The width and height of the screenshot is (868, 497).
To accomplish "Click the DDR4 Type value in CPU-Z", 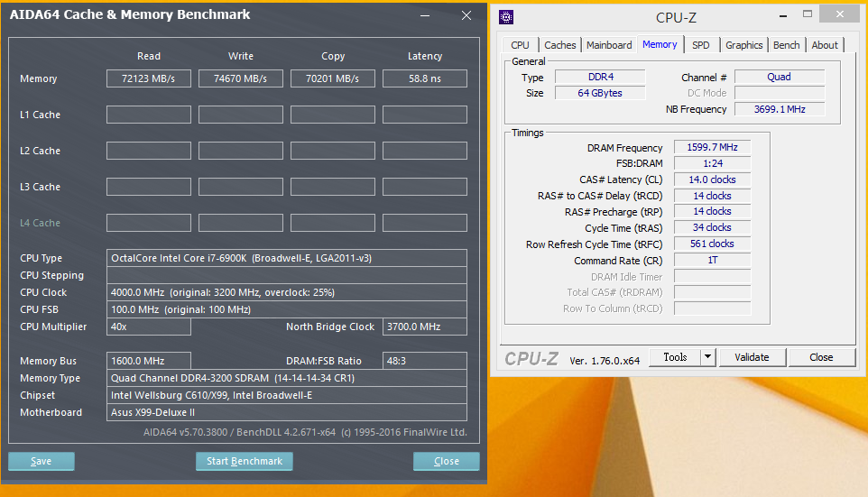I will coord(600,77).
